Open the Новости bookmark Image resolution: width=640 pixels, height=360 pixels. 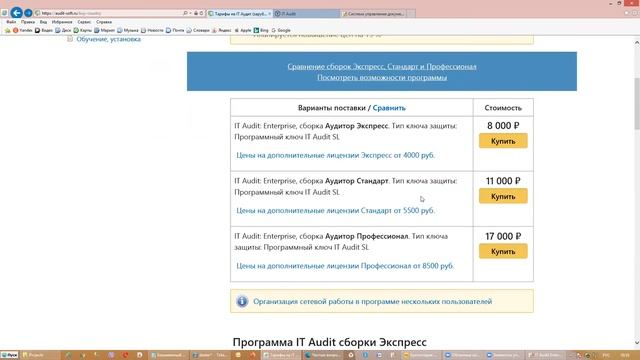[152, 30]
